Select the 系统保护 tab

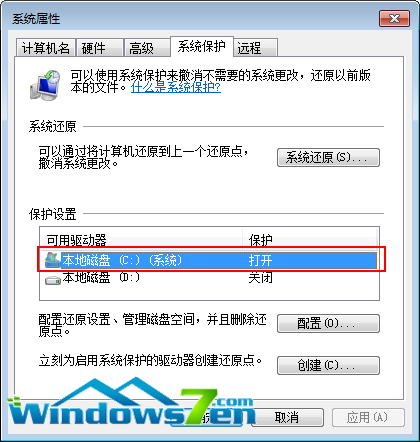[x=202, y=46]
